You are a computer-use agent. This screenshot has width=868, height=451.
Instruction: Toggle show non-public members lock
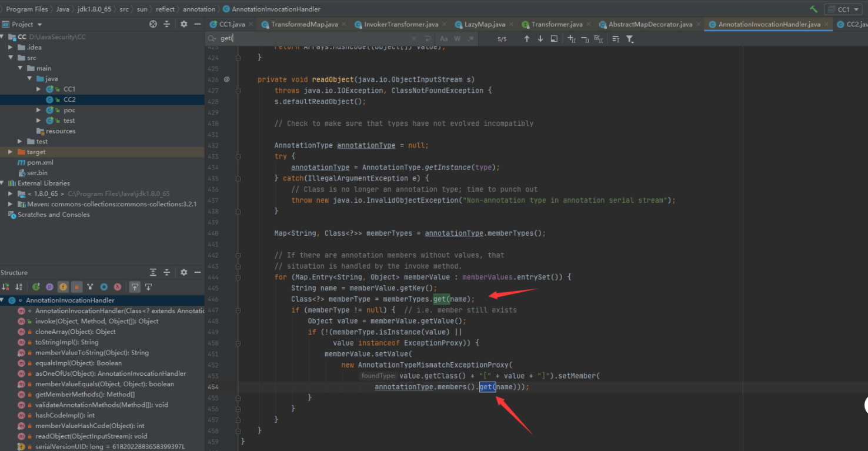tap(76, 287)
